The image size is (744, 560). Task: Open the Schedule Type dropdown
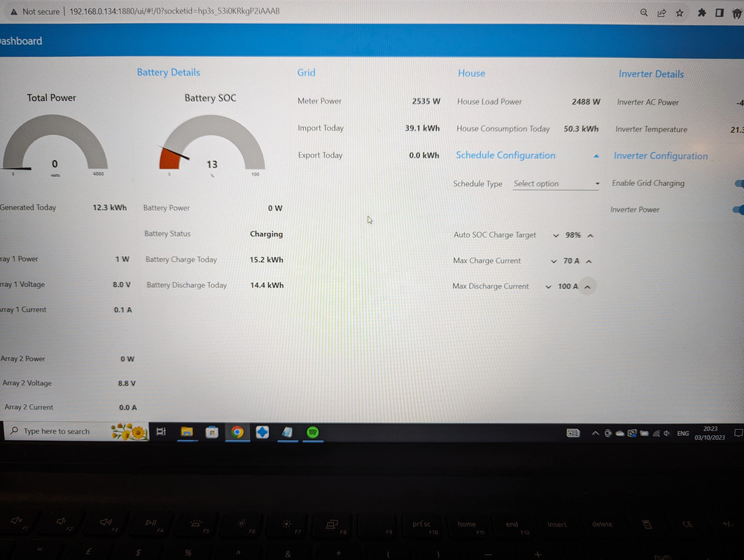556,183
